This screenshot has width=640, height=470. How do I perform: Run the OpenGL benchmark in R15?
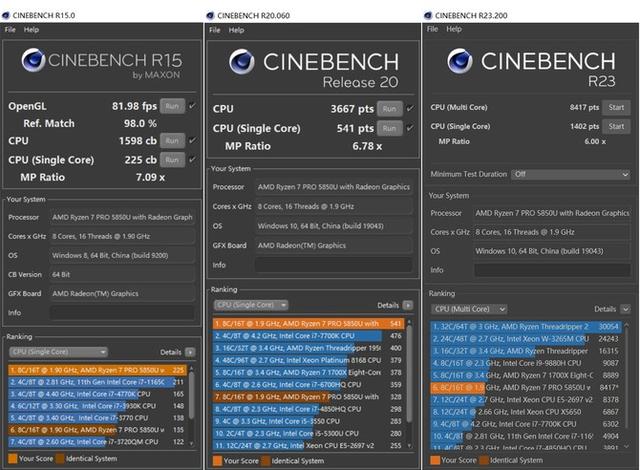click(x=172, y=105)
